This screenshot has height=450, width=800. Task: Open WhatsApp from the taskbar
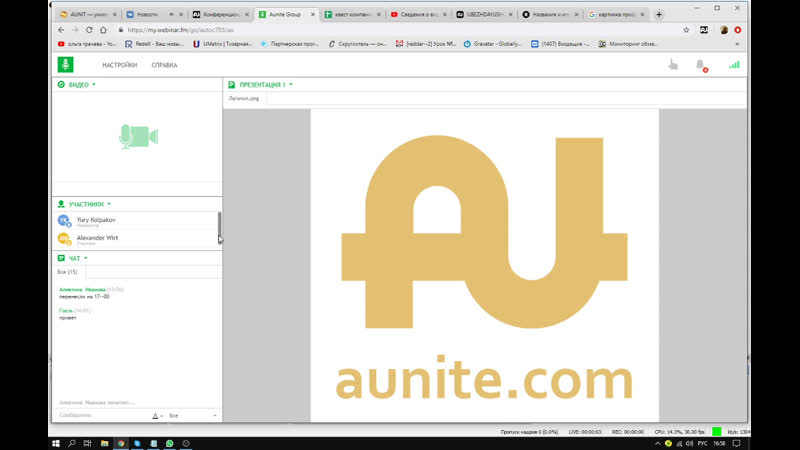[x=170, y=442]
